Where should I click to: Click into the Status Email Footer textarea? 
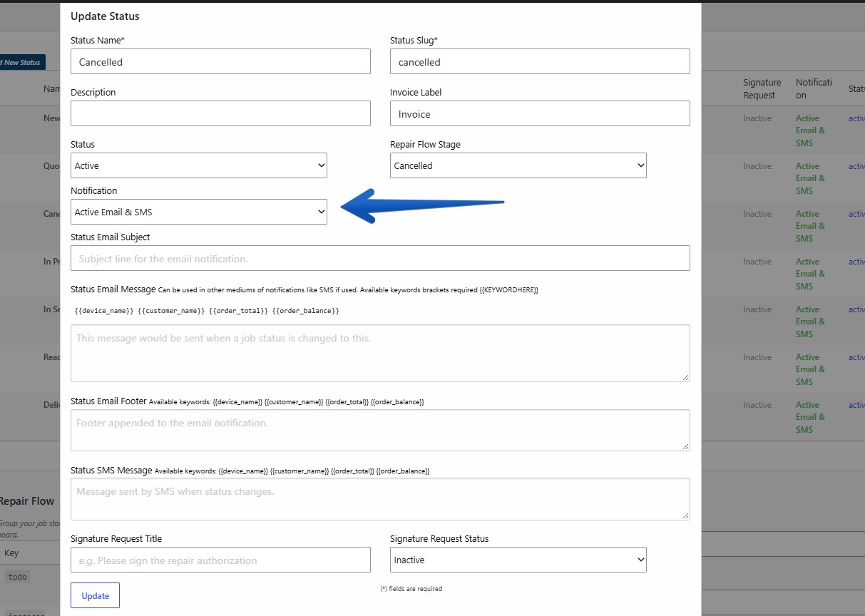[x=380, y=430]
